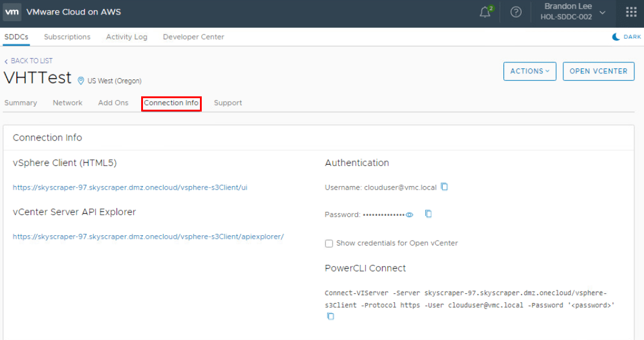Enable Show credentials for Open vCenter
Screen dimensions: 644x340
point(329,244)
